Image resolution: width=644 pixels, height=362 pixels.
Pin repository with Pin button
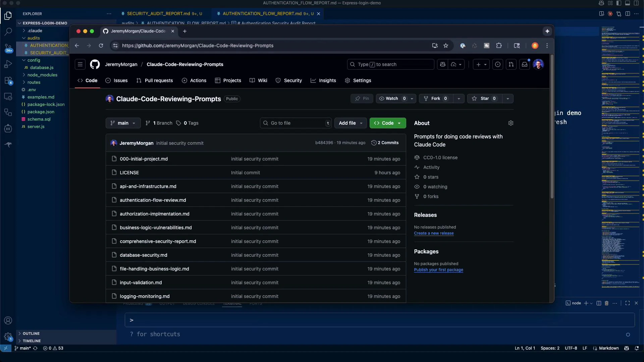click(362, 99)
